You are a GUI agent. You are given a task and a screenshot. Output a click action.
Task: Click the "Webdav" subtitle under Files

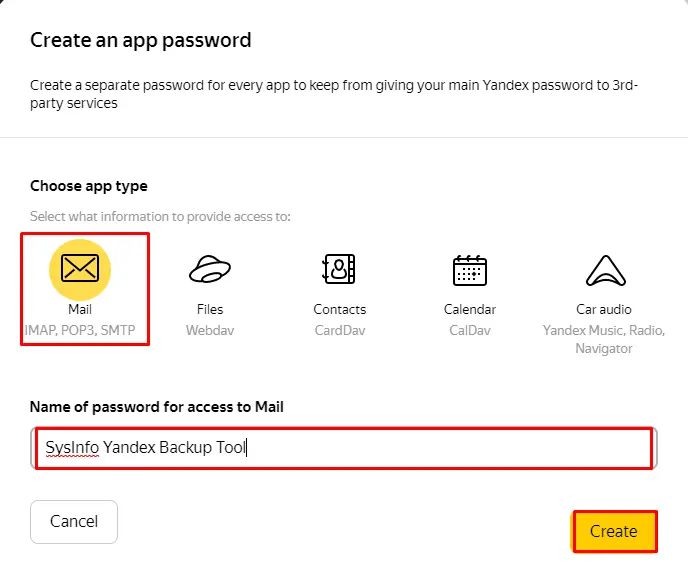click(x=210, y=329)
